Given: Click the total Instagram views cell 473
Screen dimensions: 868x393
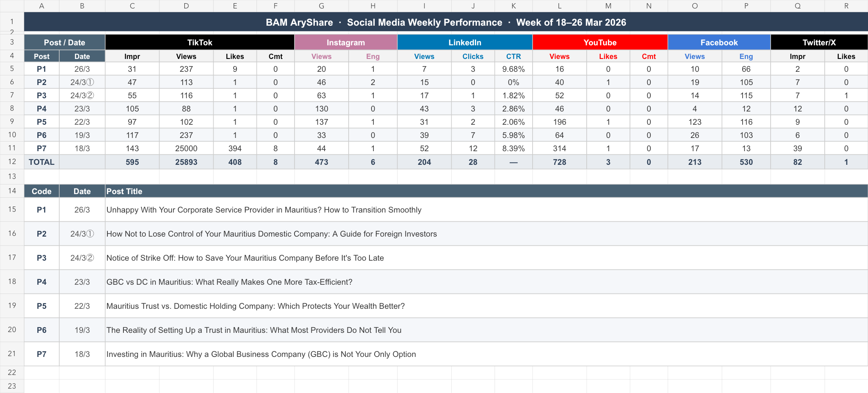Looking at the screenshot, I should point(321,162).
